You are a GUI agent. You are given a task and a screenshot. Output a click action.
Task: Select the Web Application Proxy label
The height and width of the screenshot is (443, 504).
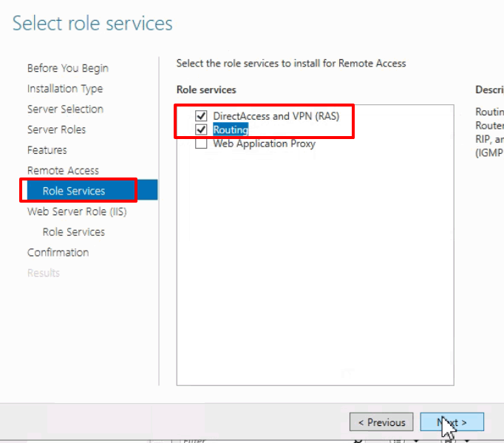click(x=265, y=143)
